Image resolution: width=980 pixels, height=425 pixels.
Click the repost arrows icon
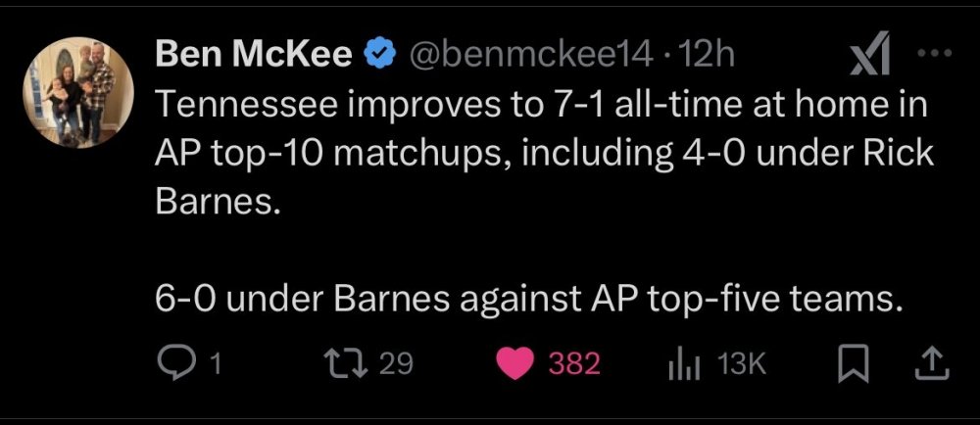click(350, 363)
